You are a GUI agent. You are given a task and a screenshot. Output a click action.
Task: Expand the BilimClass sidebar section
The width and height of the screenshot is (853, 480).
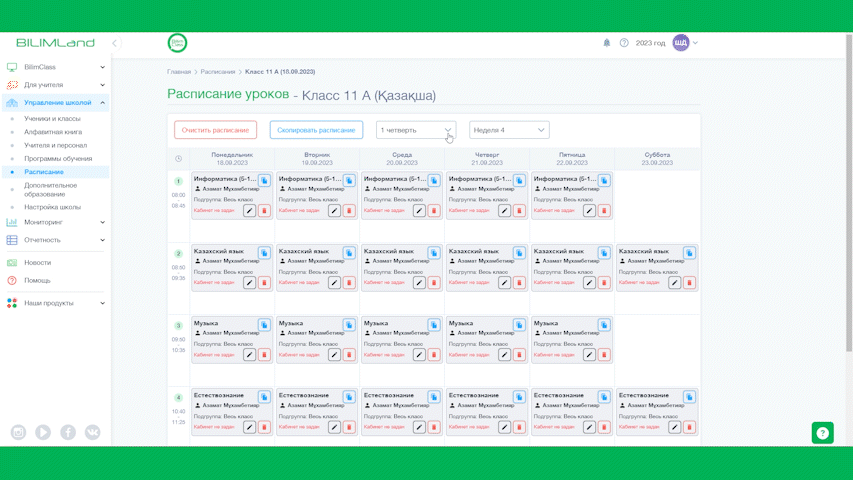pyautogui.click(x=55, y=67)
